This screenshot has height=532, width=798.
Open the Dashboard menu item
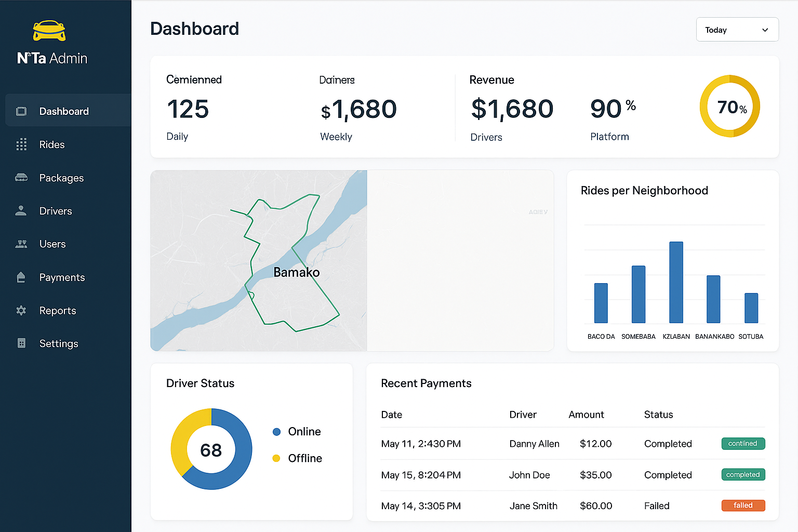click(68, 110)
